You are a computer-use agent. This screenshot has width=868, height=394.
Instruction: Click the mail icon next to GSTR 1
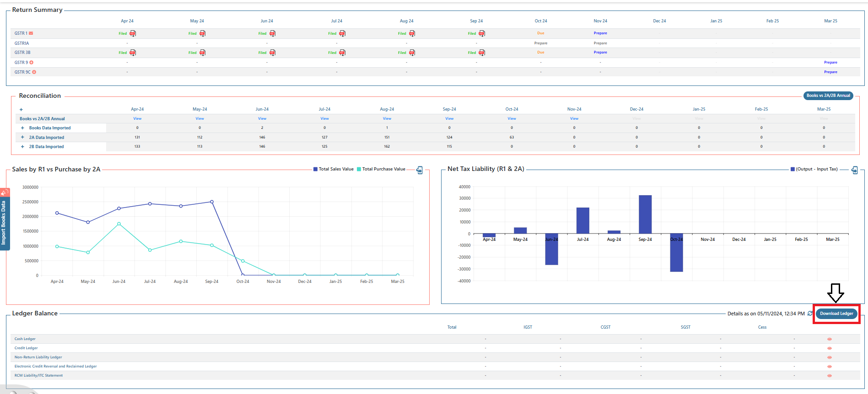[31, 33]
